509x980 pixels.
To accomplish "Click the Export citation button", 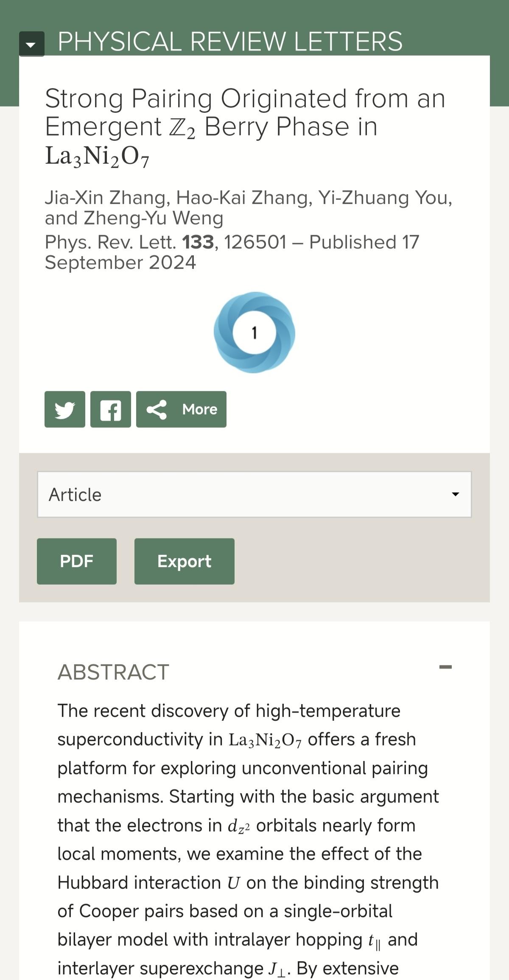I will (185, 561).
